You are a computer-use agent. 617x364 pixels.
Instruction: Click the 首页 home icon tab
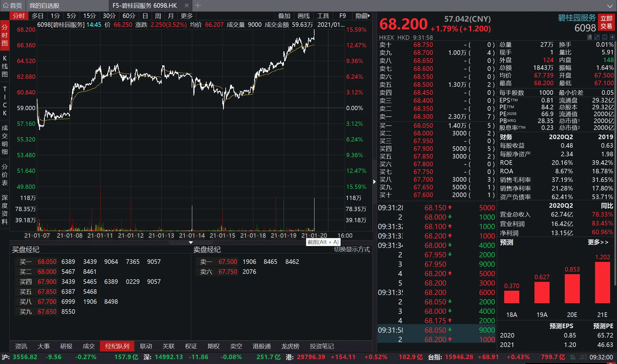(x=13, y=5)
